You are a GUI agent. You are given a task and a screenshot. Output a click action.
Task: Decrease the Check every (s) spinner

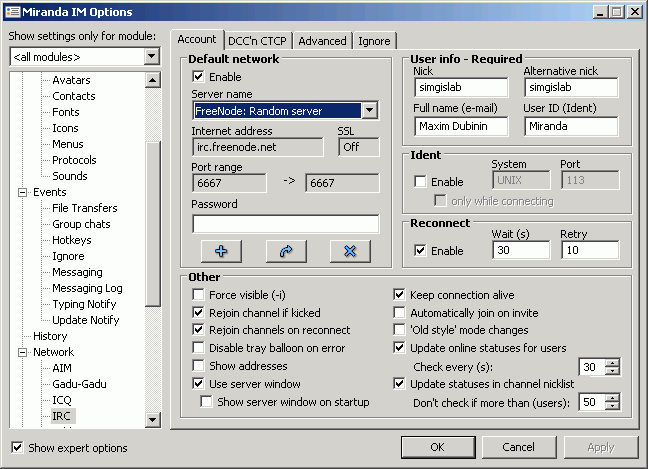tap(612, 371)
